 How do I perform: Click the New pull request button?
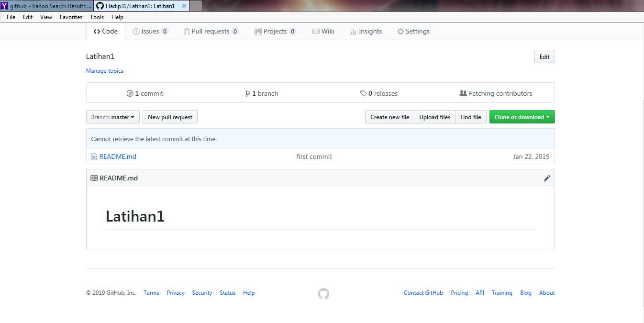point(170,117)
